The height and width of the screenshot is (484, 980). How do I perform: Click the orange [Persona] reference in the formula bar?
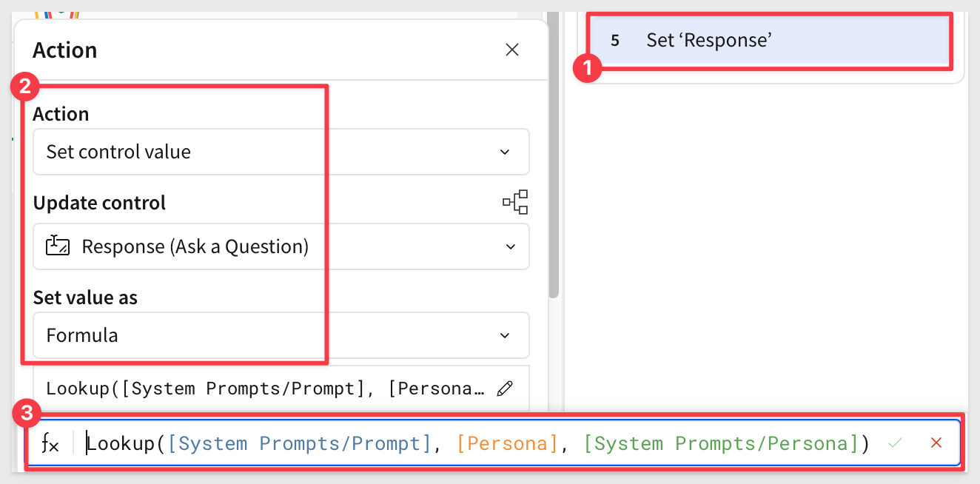click(x=507, y=444)
